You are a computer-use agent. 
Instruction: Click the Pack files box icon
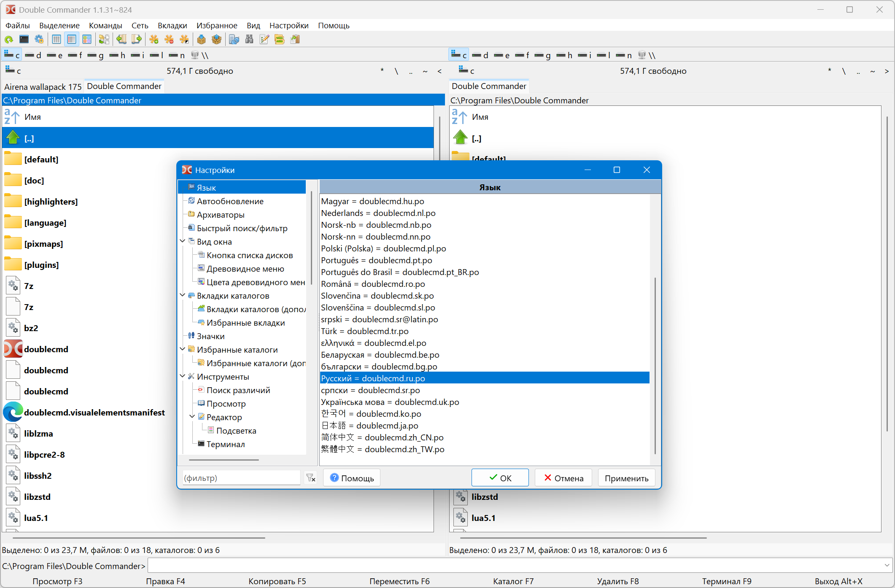click(x=201, y=40)
